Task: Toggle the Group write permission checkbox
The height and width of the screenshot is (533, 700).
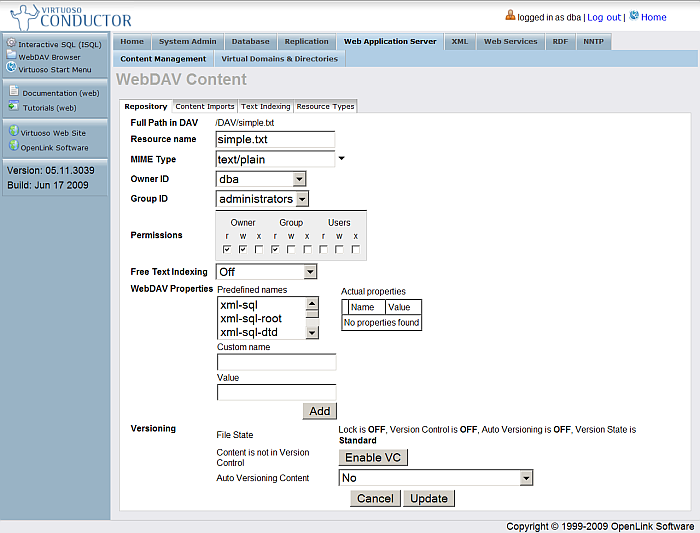Action: [291, 249]
